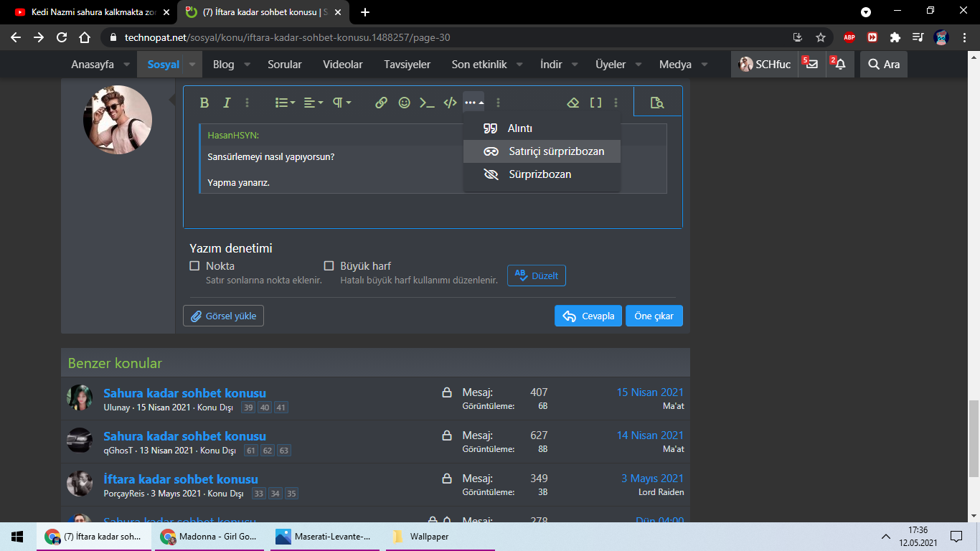
Task: Open the messages envelope icon
Action: [811, 65]
